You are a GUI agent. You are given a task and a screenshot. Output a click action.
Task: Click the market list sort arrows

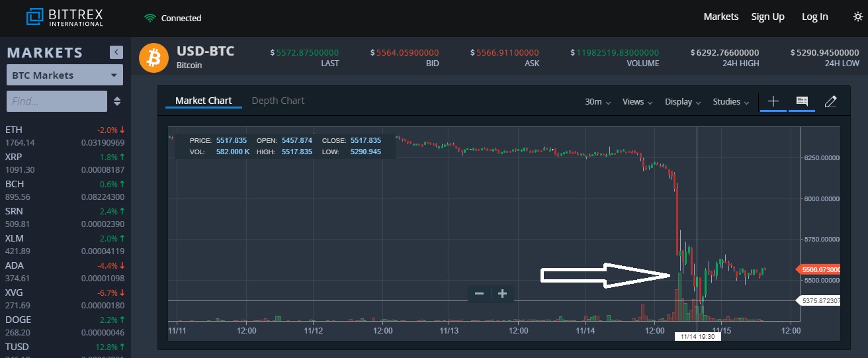[117, 101]
